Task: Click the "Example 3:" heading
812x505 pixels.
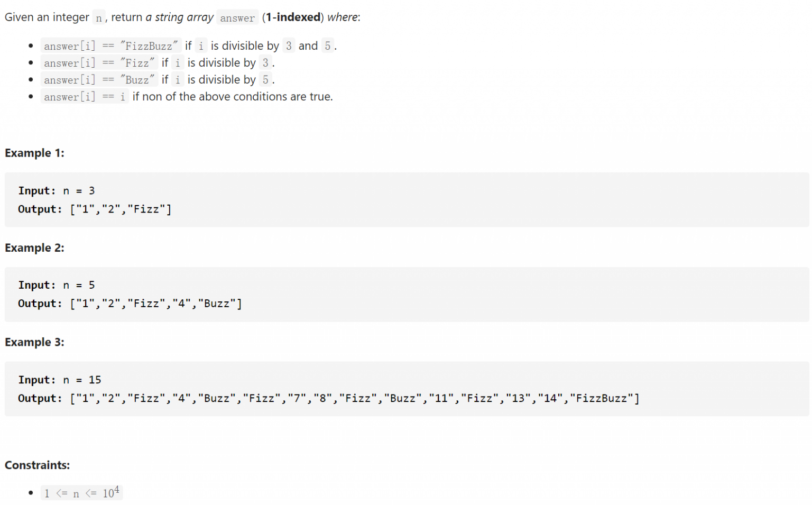Action: click(x=34, y=343)
